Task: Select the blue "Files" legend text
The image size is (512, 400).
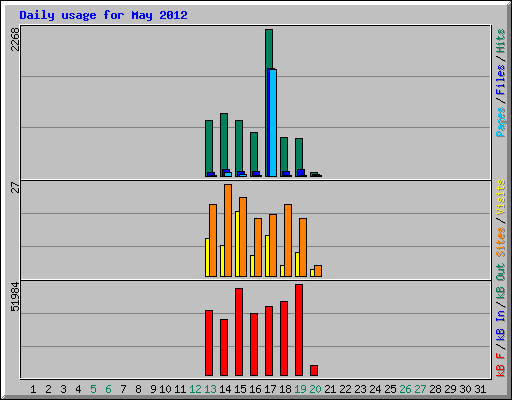Action: tap(501, 80)
